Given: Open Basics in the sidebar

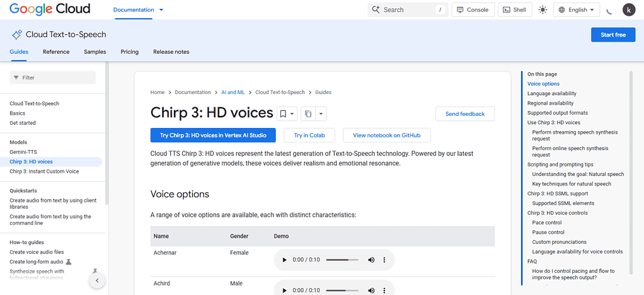Looking at the screenshot, I should 17,113.
